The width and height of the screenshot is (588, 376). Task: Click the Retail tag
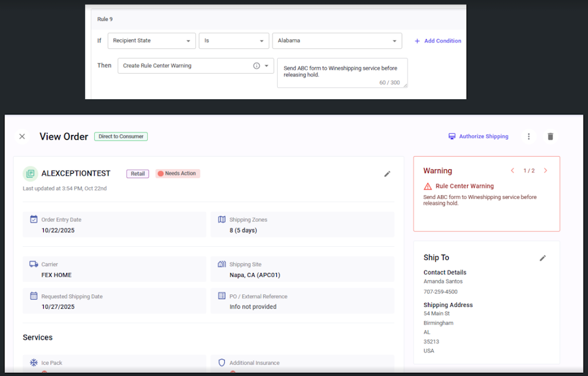(x=137, y=174)
